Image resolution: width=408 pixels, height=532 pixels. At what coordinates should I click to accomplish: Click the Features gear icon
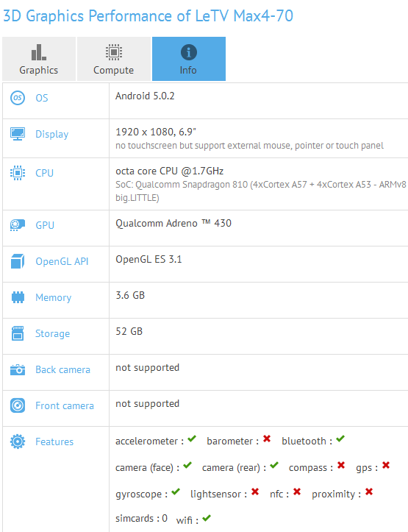pyautogui.click(x=18, y=441)
